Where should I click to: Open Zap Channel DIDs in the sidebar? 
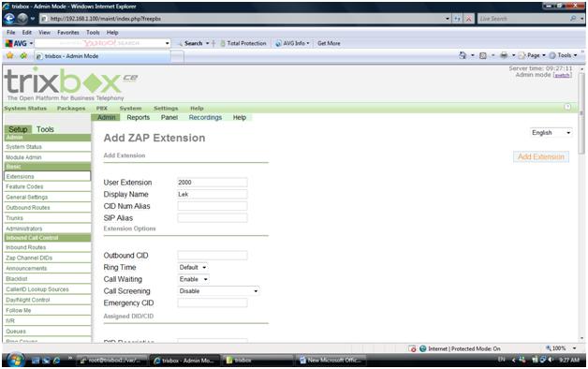[x=47, y=258]
